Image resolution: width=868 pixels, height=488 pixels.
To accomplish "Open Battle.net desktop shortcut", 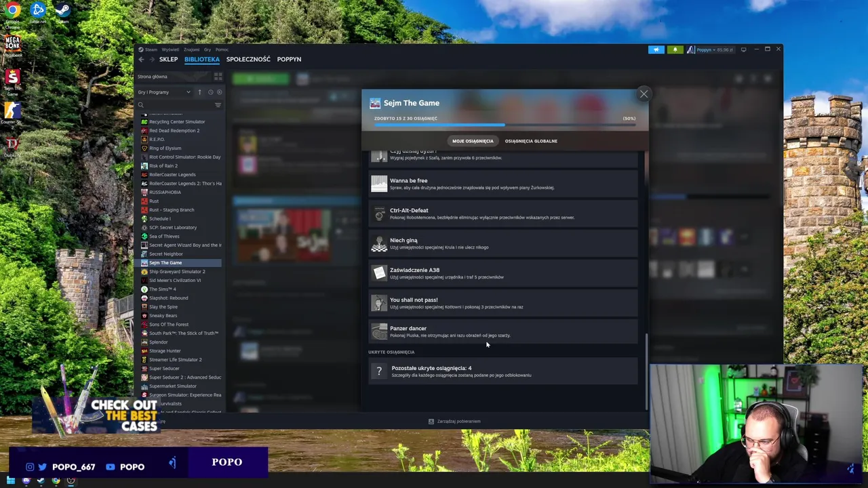I will (x=38, y=13).
